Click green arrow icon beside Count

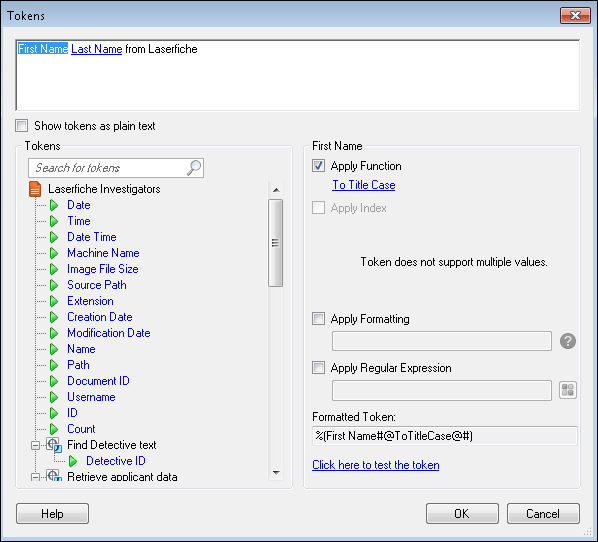point(54,429)
